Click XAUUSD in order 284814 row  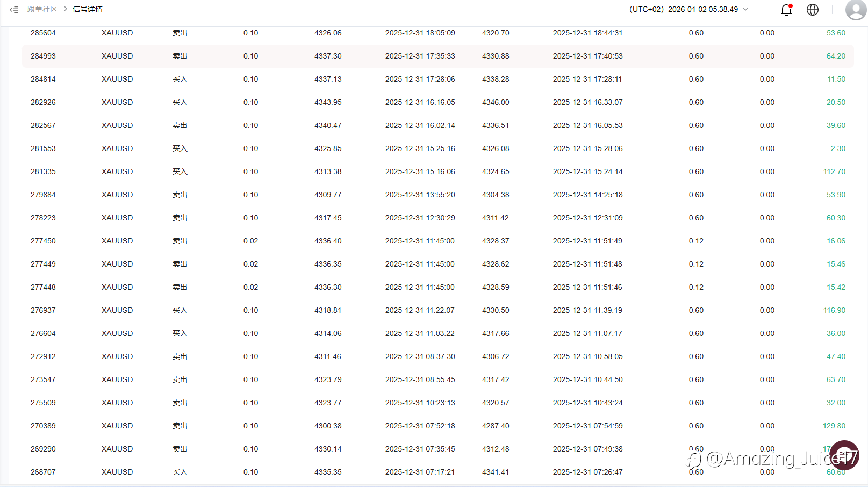pos(117,79)
